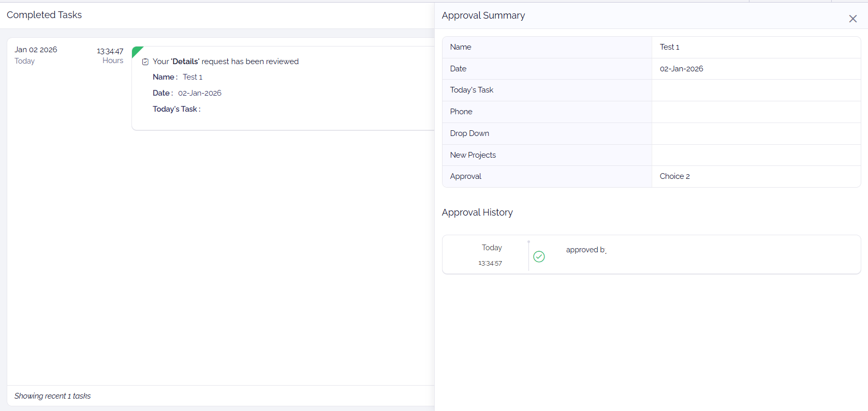
Task: Click 'Showing recent 1 tasks' footer text
Action: coord(52,396)
